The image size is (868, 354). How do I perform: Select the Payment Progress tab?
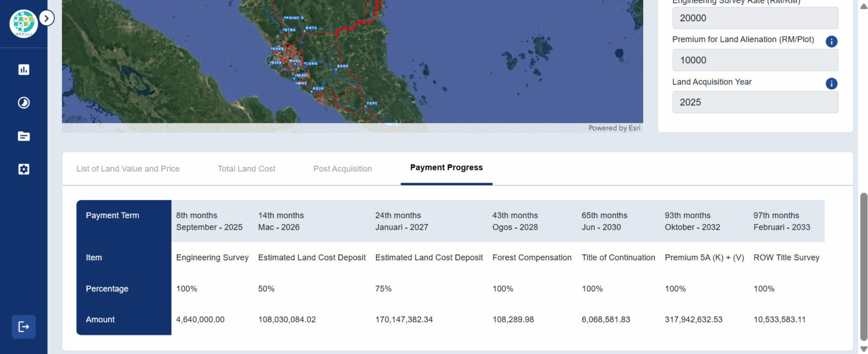pos(446,167)
